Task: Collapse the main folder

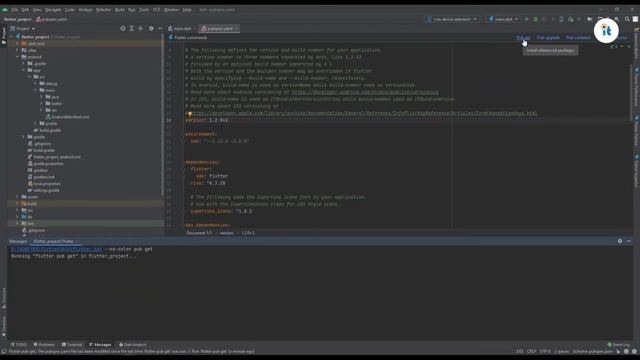Action: click(x=36, y=90)
